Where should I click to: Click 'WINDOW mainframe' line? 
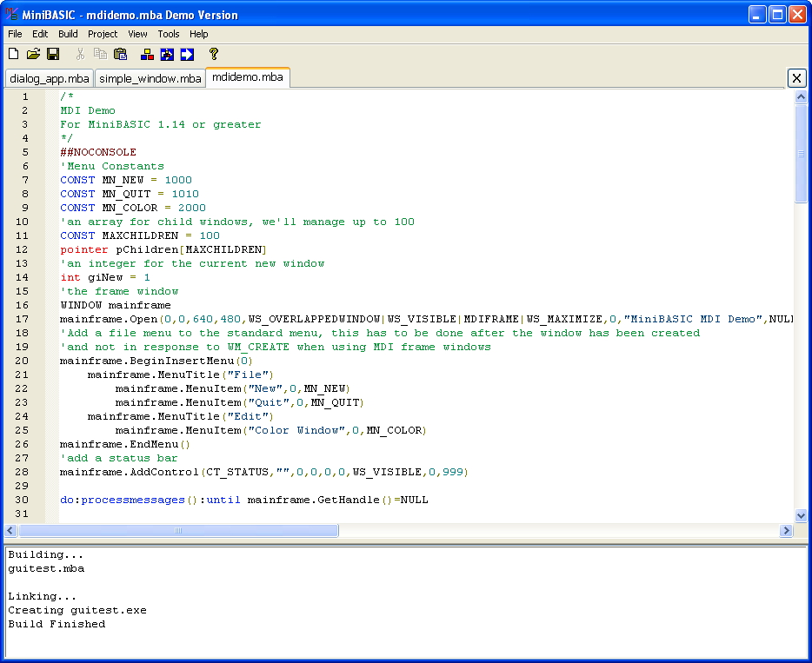tap(116, 305)
